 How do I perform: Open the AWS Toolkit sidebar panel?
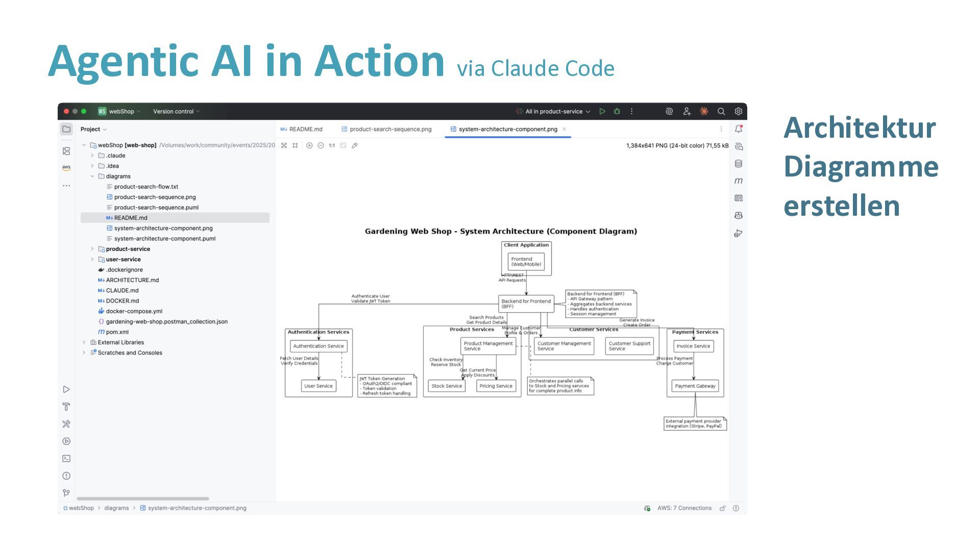pos(66,167)
